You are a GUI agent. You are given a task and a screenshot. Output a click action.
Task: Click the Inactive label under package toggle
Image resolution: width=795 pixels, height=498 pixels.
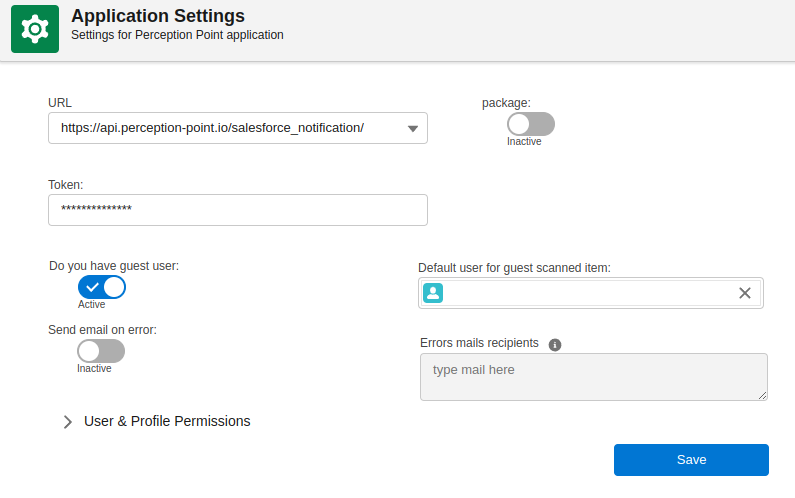[524, 142]
